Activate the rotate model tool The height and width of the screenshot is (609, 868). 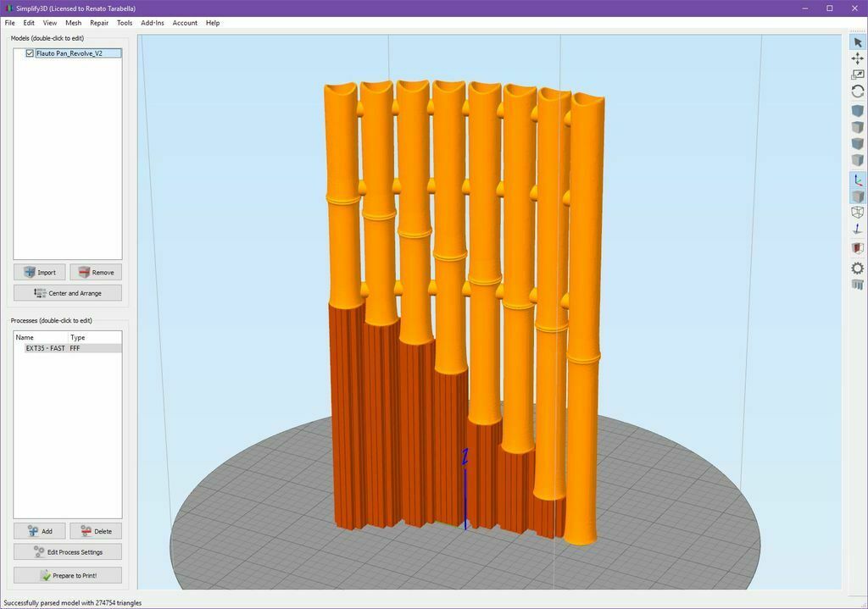click(857, 91)
